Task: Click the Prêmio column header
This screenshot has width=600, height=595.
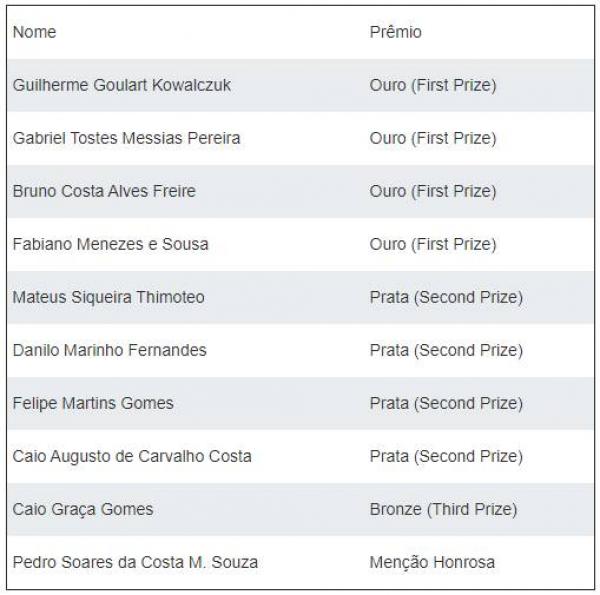Action: tap(396, 32)
